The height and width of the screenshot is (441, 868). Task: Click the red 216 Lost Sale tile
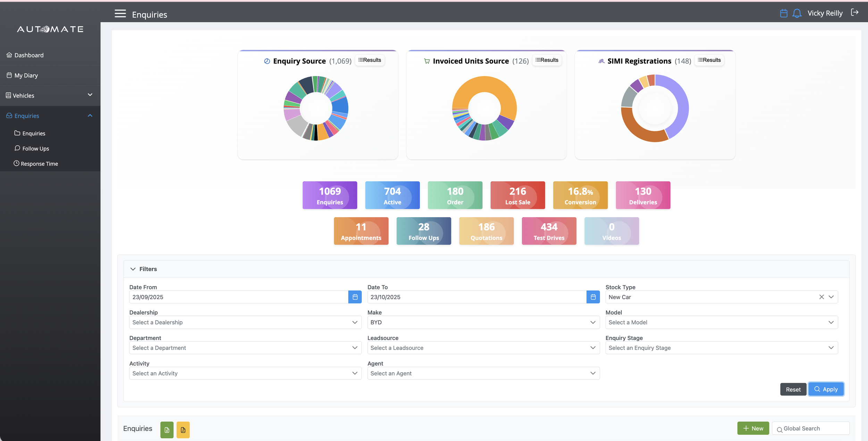point(518,195)
